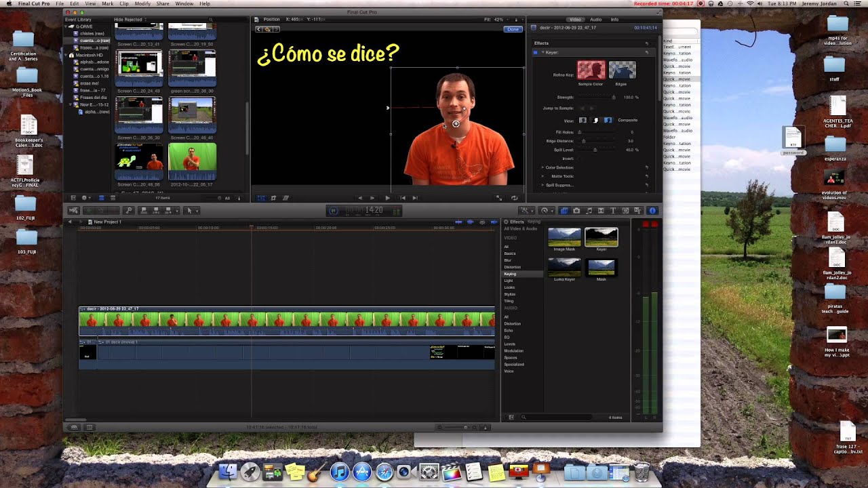Image resolution: width=868 pixels, height=488 pixels.
Task: Click the keyword editor key icon
Action: (128, 211)
